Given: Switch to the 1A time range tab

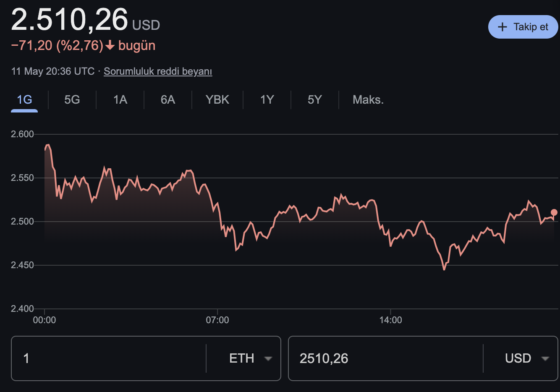Looking at the screenshot, I should pyautogui.click(x=120, y=100).
